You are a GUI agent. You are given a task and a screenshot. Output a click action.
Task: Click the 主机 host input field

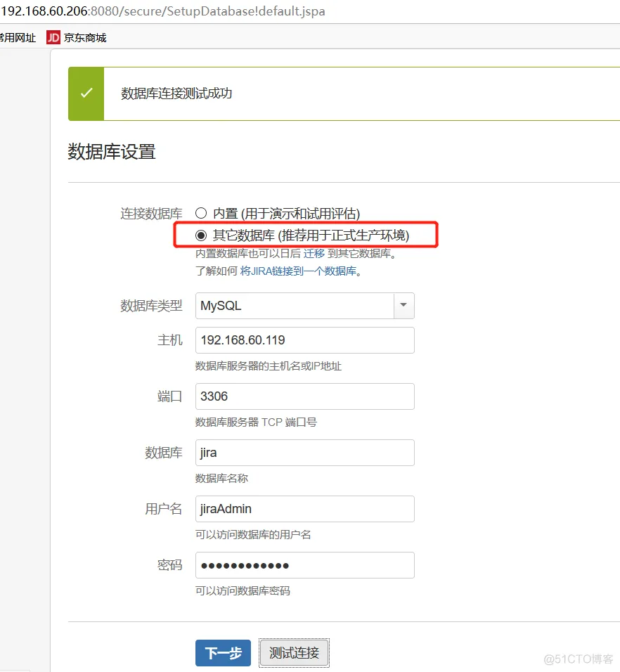[x=304, y=340]
